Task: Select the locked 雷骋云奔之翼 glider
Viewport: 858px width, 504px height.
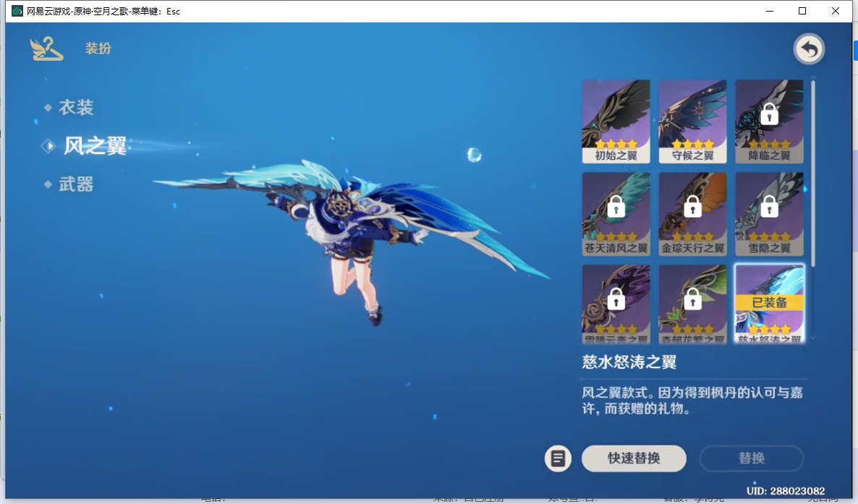Action: point(616,304)
